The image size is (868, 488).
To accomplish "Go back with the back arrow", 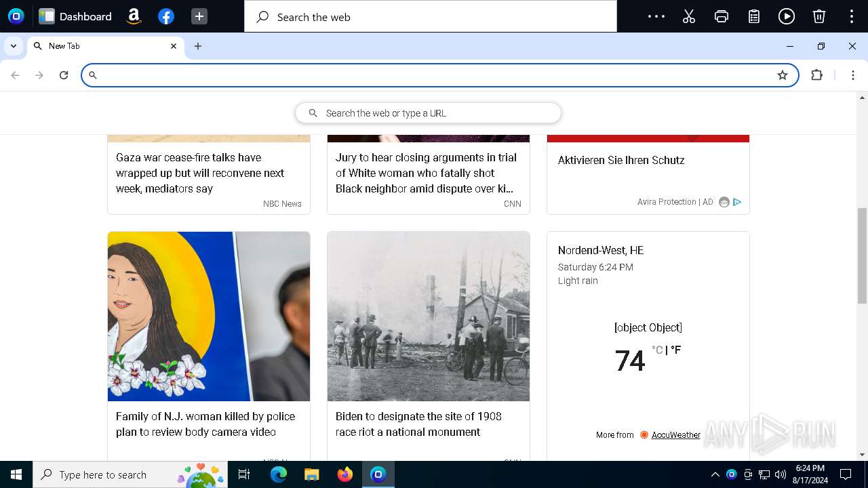I will pos(15,75).
